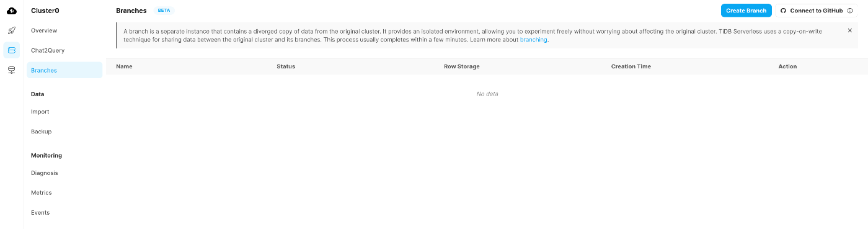Connect to GitHub
The image size is (868, 229).
pos(817,11)
